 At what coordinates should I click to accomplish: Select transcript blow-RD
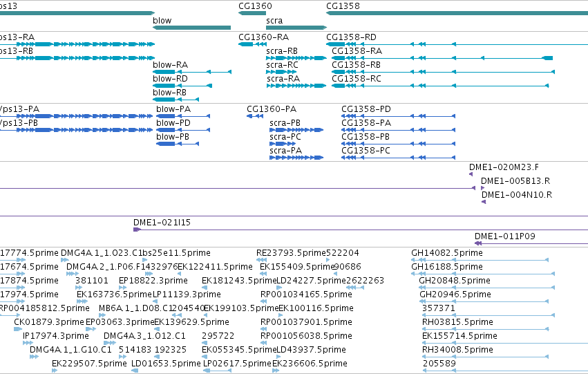pos(182,86)
